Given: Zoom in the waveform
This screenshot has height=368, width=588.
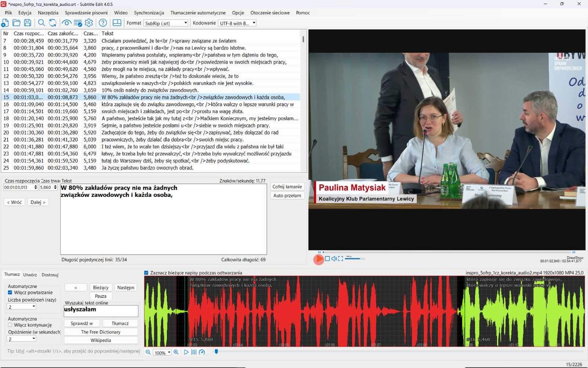Looking at the screenshot, I should [176, 352].
